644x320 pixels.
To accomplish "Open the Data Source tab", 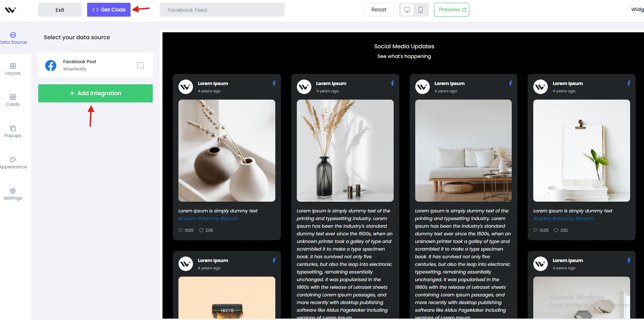I will pyautogui.click(x=13, y=38).
